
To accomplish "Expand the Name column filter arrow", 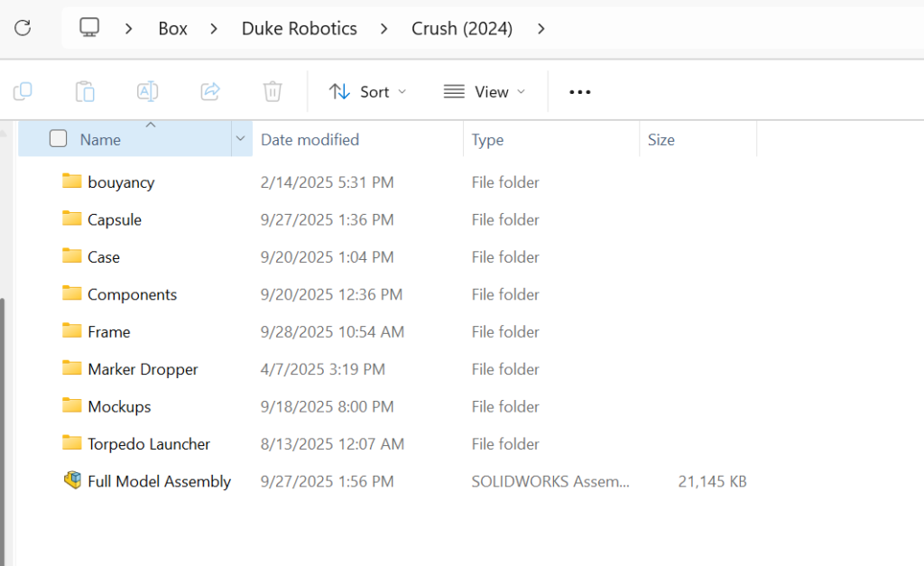I will (240, 139).
